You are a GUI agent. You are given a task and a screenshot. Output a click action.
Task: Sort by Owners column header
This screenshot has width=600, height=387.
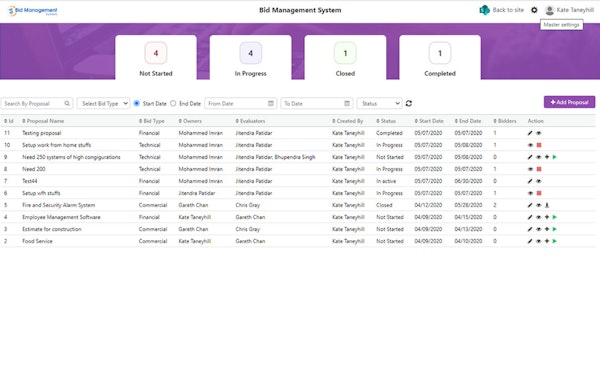(190, 121)
